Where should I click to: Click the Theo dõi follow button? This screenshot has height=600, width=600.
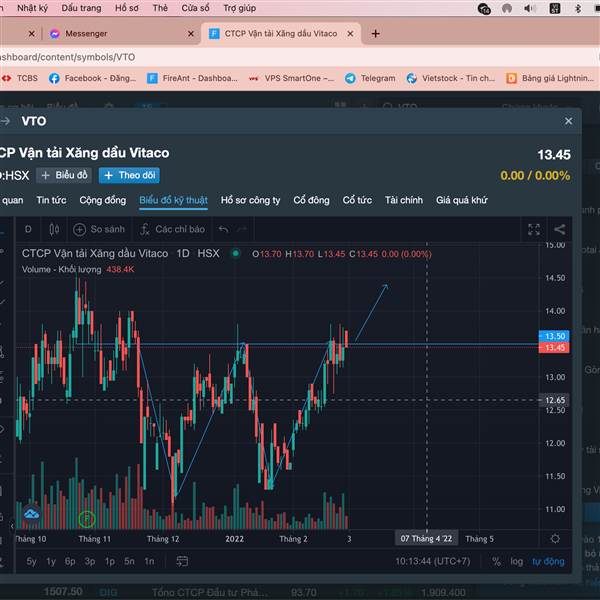[x=129, y=175]
